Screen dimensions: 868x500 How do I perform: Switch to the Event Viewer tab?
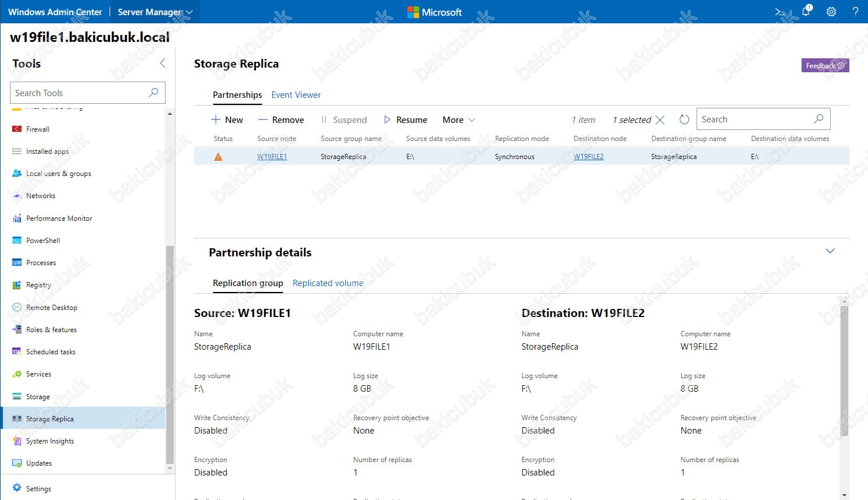coord(296,95)
